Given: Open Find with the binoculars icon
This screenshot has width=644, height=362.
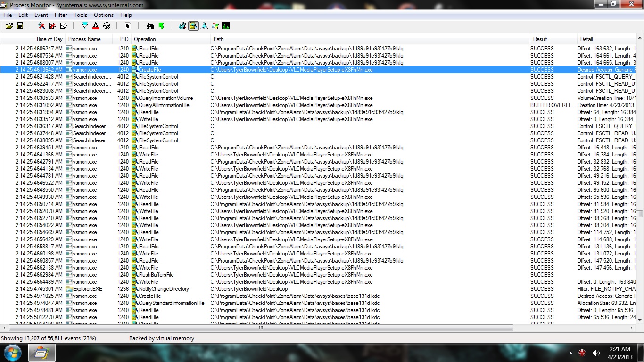Looking at the screenshot, I should (x=150, y=26).
